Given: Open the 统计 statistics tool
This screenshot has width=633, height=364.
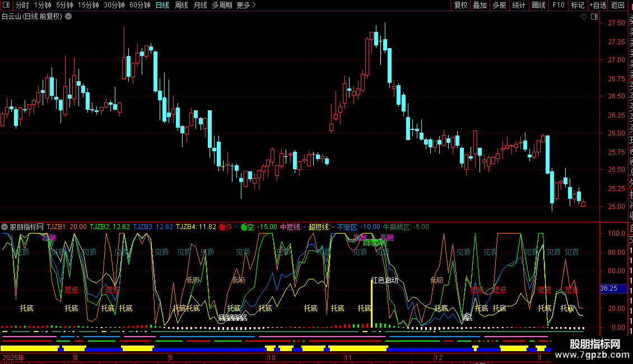Looking at the screenshot, I should click(x=519, y=5).
